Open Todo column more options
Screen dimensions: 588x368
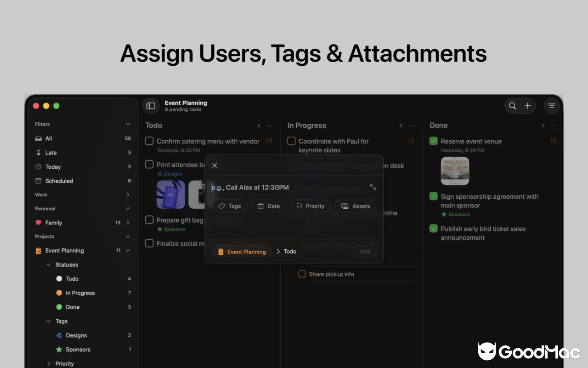269,126
